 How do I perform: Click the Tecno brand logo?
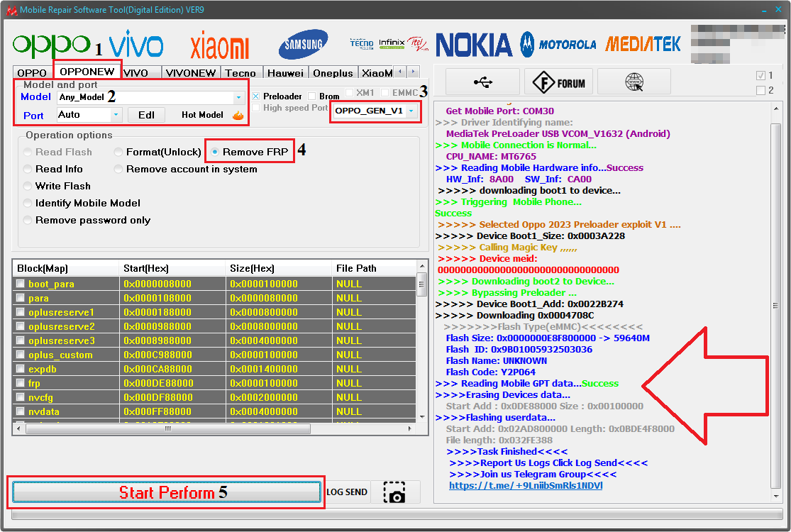[x=361, y=45]
